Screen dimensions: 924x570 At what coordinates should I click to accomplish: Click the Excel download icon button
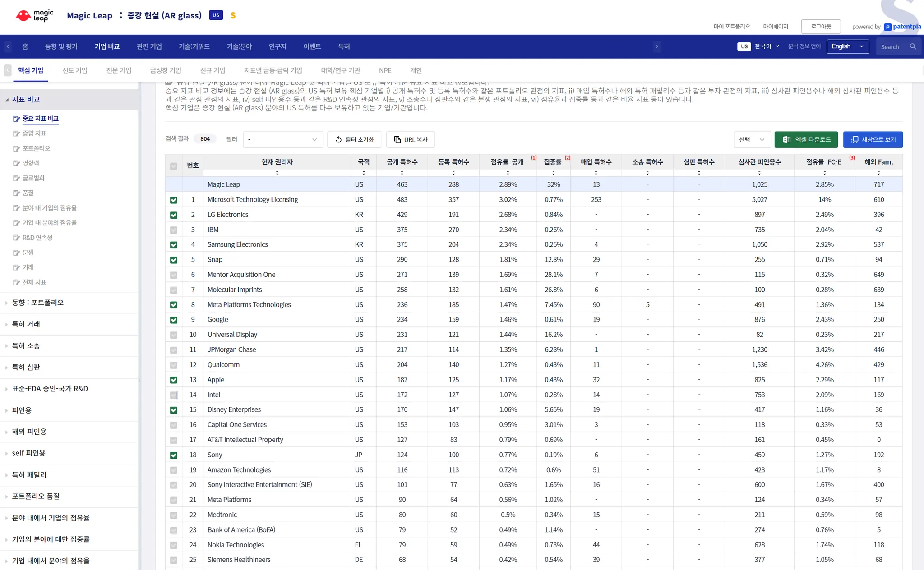tap(786, 140)
